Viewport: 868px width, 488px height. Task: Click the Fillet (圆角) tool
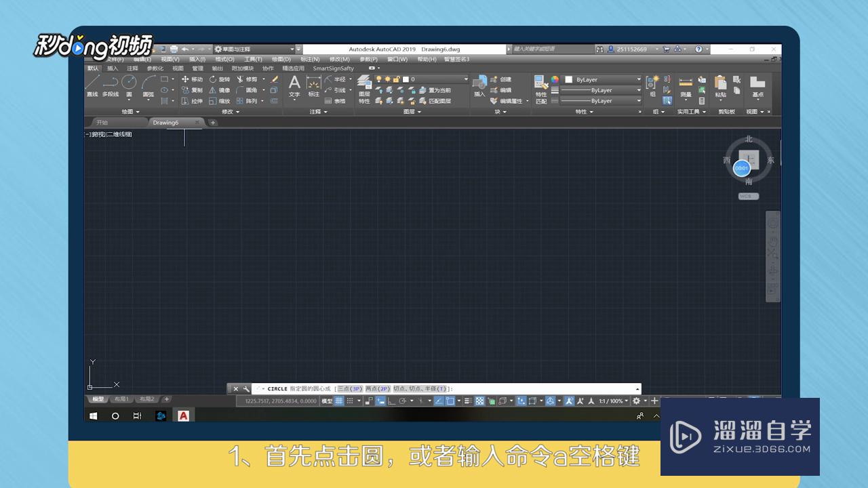(247, 90)
